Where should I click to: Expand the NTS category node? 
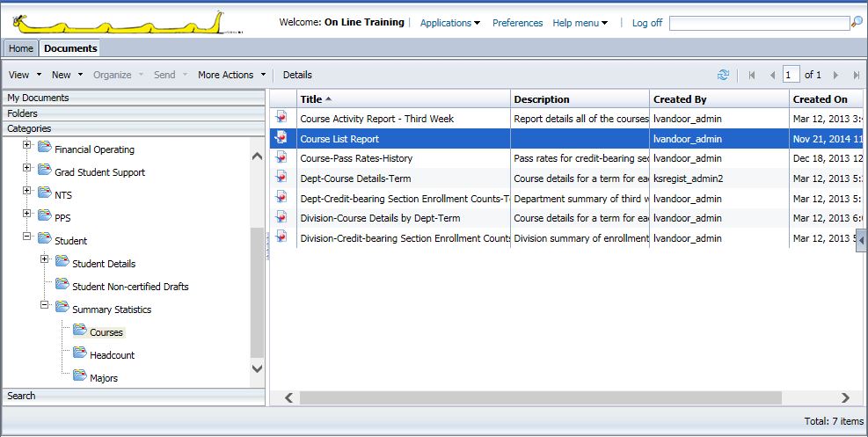[26, 190]
